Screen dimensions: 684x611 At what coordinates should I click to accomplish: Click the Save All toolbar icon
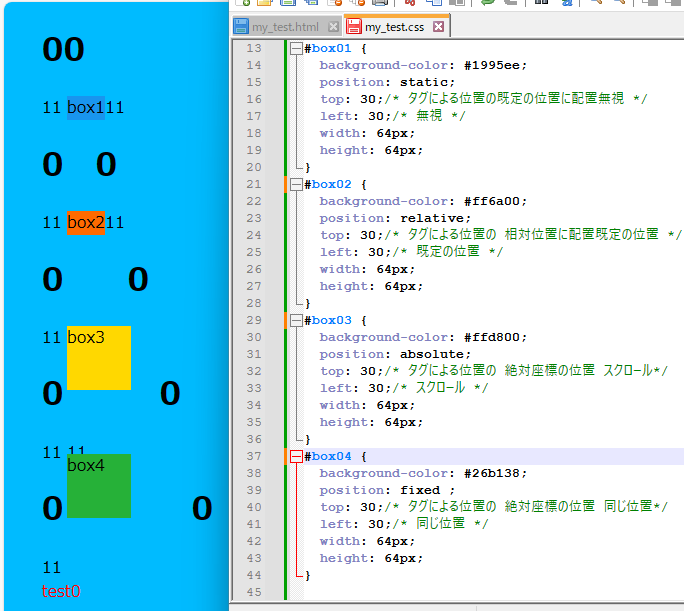tap(311, 2)
